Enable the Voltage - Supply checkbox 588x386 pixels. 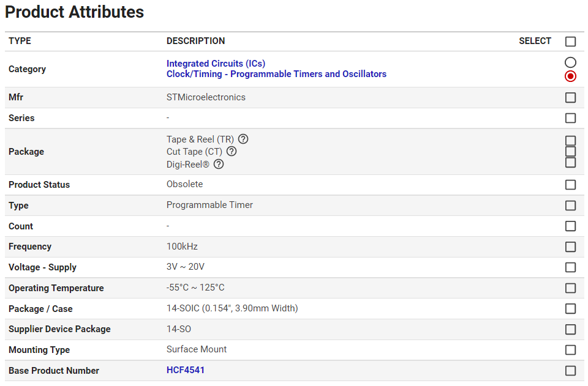coord(570,267)
